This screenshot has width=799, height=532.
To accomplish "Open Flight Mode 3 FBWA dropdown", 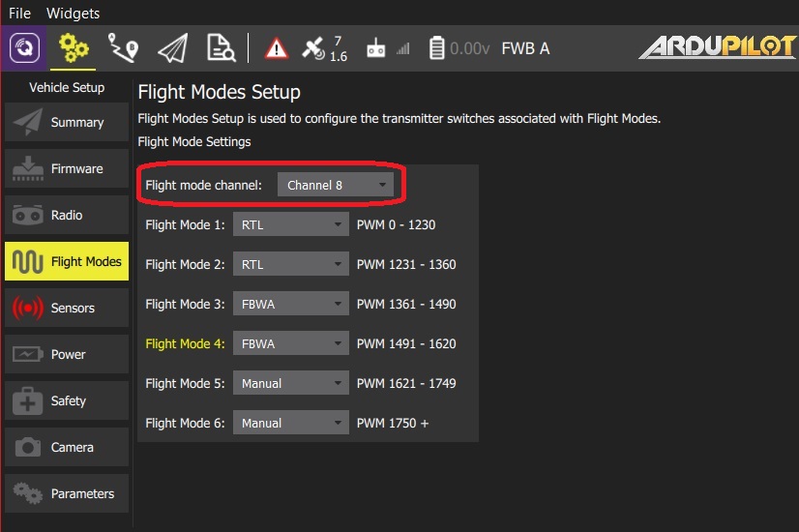I will coord(289,304).
